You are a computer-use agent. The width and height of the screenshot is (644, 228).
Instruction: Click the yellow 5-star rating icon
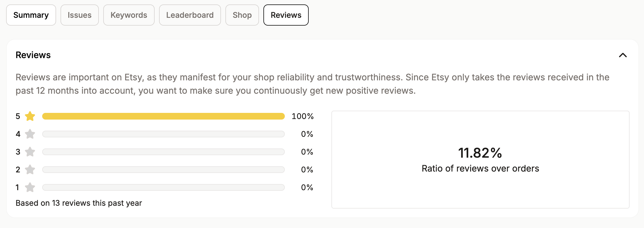[x=30, y=116]
